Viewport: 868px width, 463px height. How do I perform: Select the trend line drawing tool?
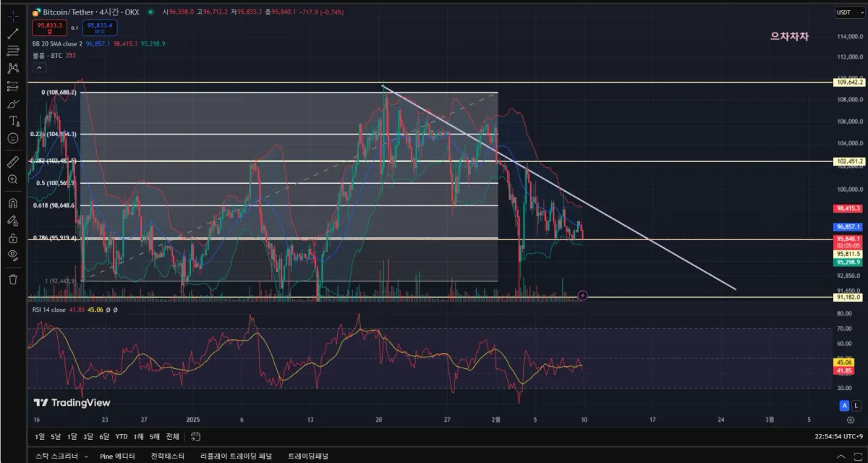point(12,33)
